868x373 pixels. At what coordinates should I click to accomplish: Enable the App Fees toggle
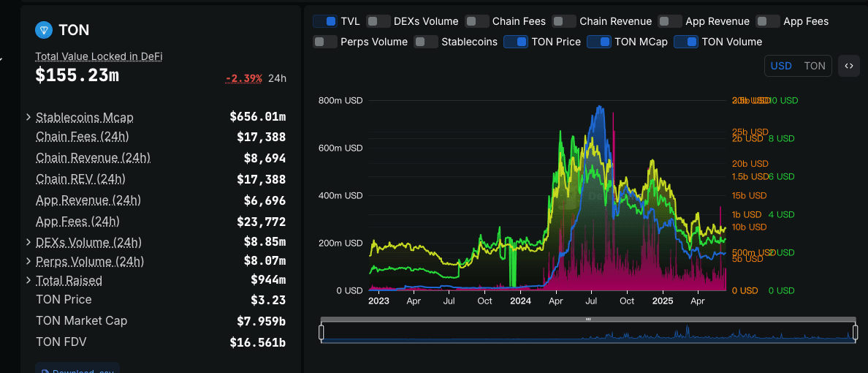click(768, 21)
